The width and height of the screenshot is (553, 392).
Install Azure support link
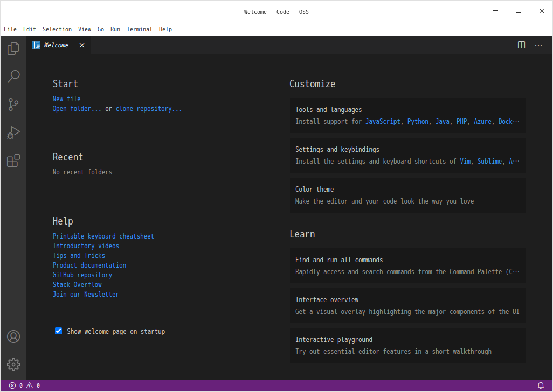click(x=482, y=122)
